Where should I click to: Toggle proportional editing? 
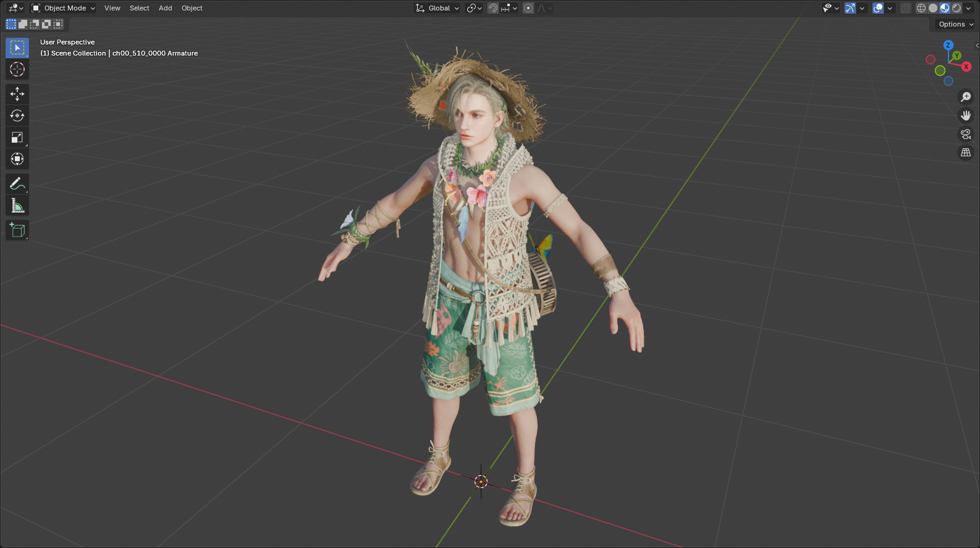528,8
